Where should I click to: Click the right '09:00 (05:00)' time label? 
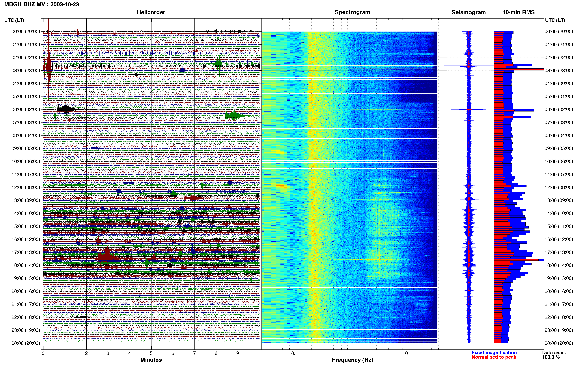pos(559,148)
